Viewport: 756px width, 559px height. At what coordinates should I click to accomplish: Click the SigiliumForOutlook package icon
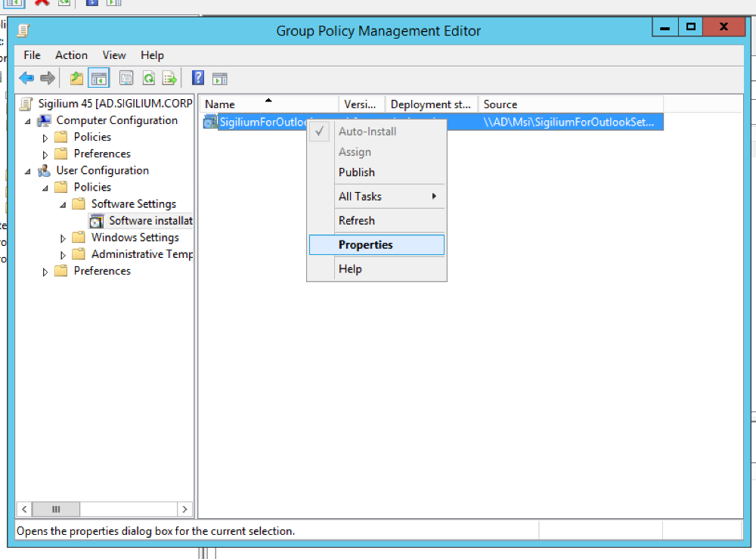point(210,122)
